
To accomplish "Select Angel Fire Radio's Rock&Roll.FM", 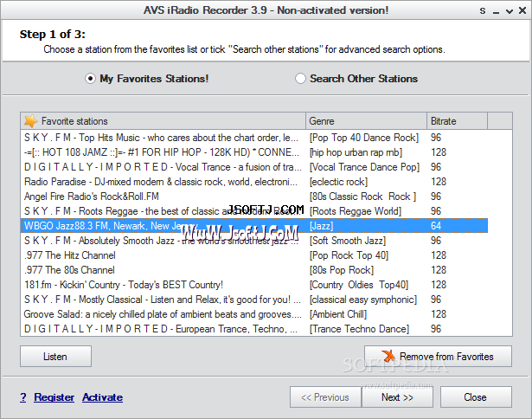I will [254, 197].
